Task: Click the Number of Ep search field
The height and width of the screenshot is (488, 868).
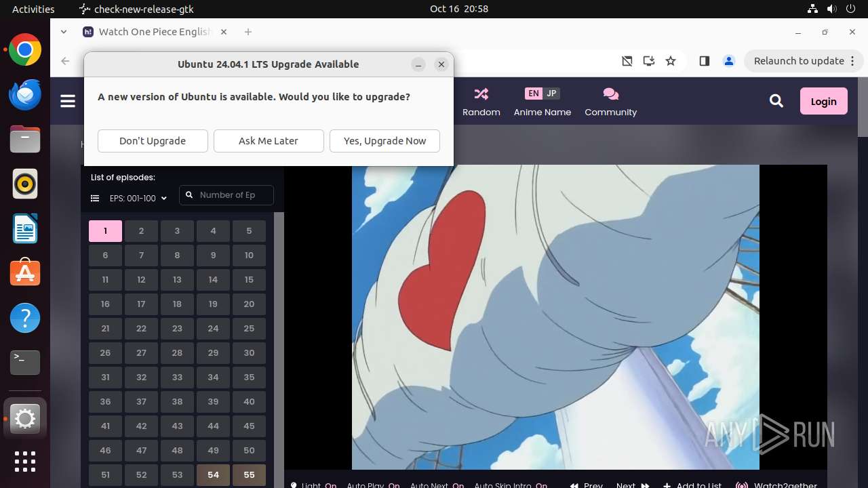Action: click(x=226, y=195)
